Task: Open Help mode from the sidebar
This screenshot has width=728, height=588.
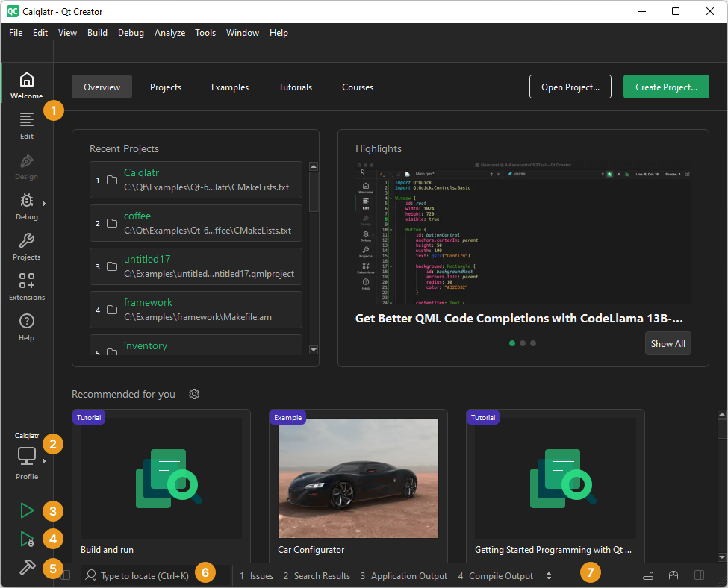Action: pos(26,326)
